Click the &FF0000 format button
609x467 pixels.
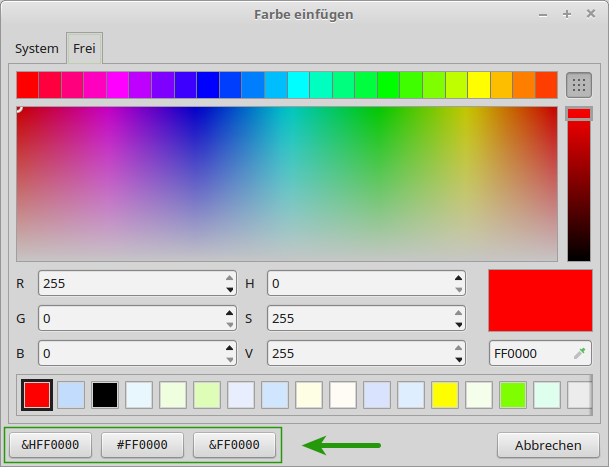234,445
